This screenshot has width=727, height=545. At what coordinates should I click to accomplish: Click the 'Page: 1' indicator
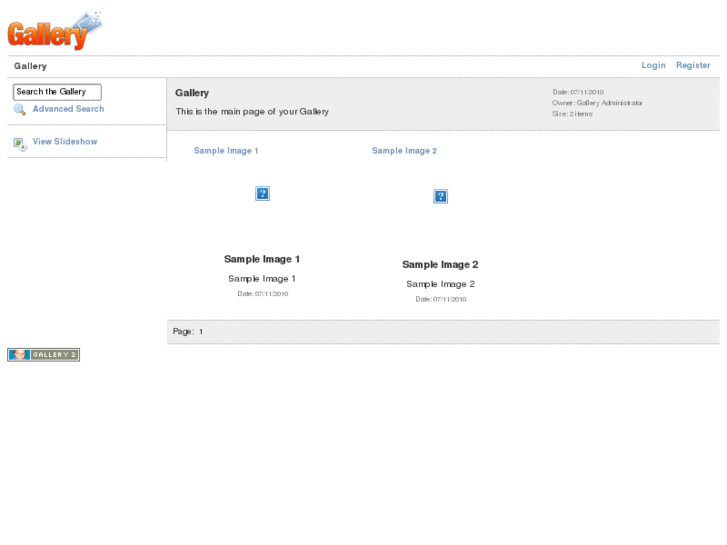coord(188,332)
